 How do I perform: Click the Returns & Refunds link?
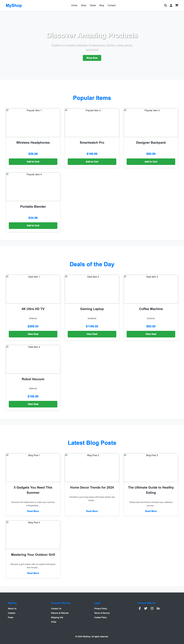pyautogui.click(x=60, y=613)
